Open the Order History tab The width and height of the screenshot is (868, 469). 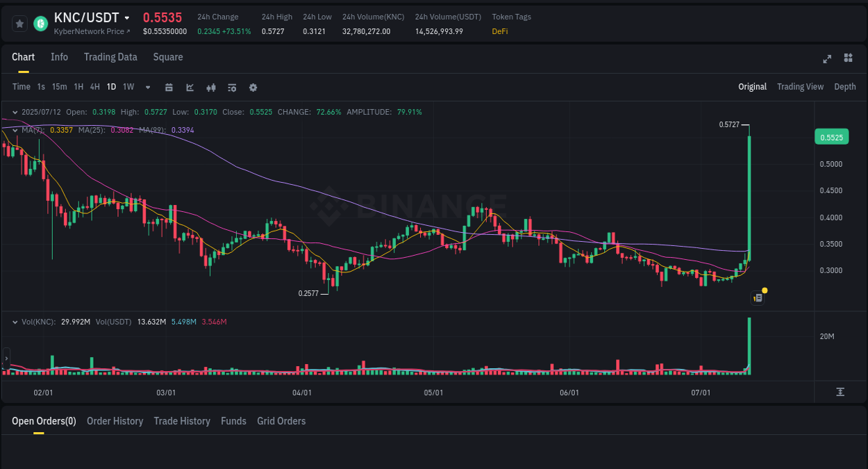pos(115,421)
